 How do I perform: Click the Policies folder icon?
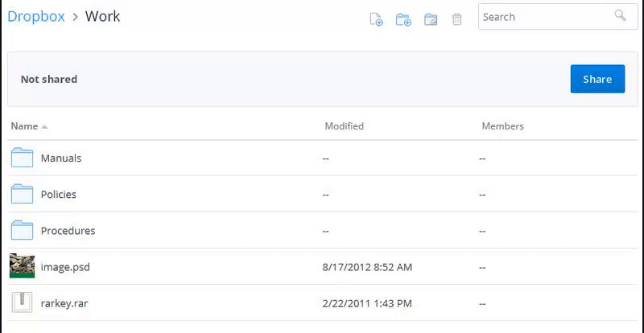coord(22,194)
